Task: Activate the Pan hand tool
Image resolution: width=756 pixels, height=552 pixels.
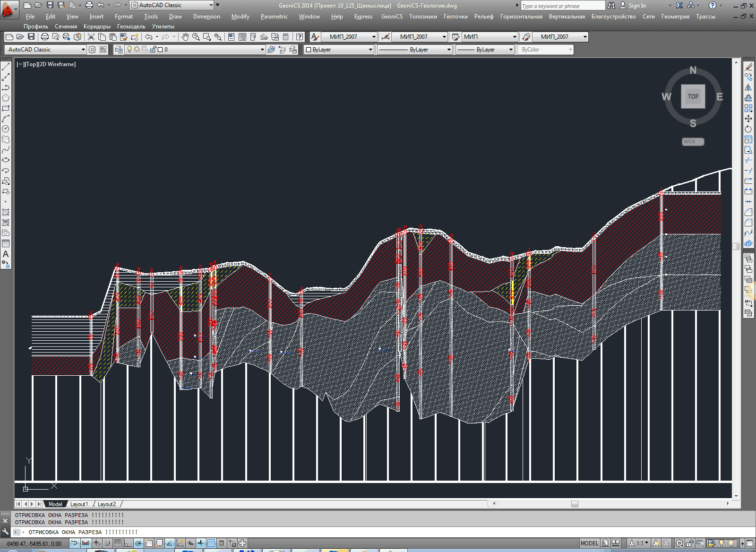Action: [185, 37]
